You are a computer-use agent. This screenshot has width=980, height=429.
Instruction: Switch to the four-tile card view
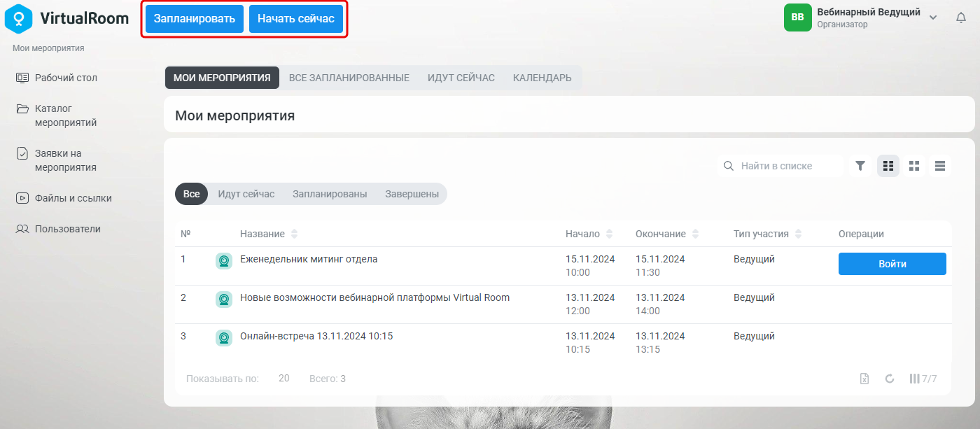[914, 166]
